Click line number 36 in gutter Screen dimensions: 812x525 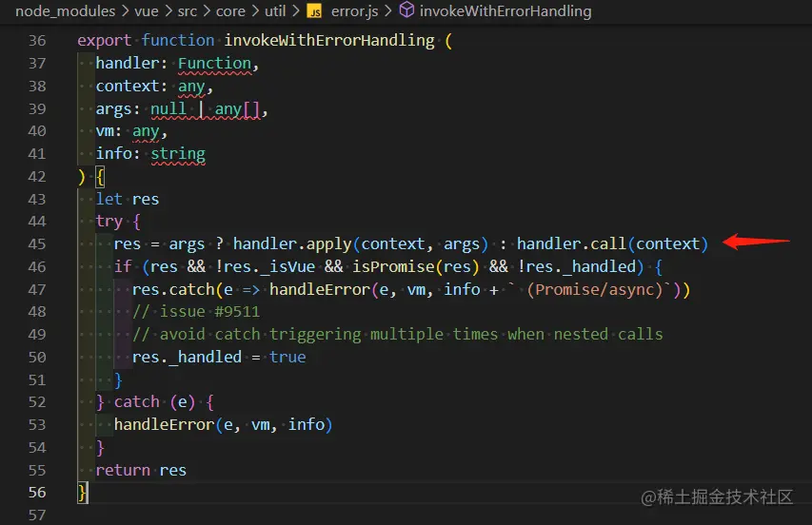[x=37, y=40]
